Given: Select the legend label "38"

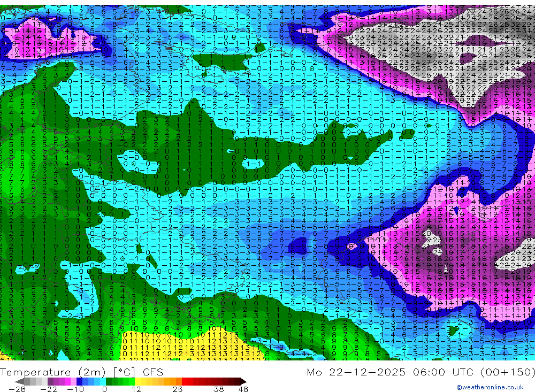Looking at the screenshot, I should [x=219, y=389].
